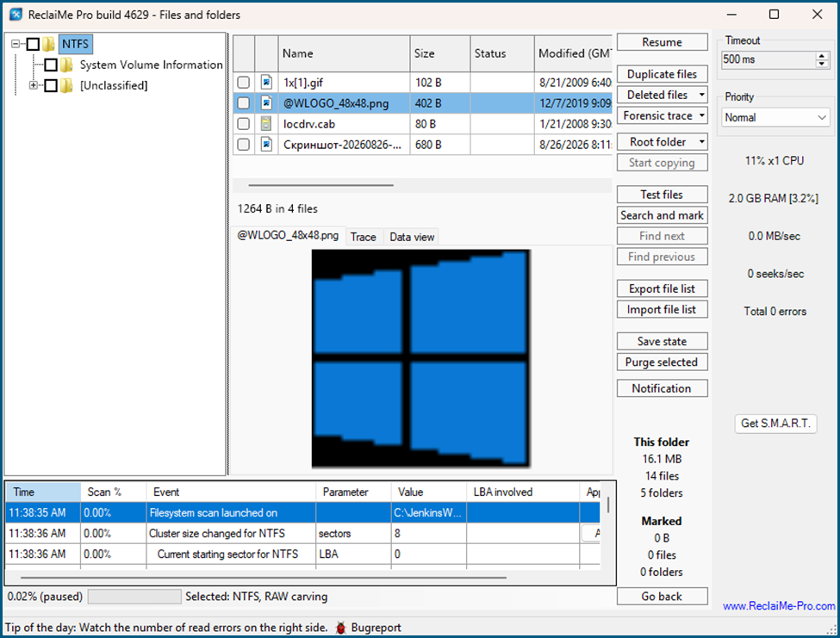
Task: Click the image icon for Скриншот-20260826 file
Action: pyautogui.click(x=266, y=145)
